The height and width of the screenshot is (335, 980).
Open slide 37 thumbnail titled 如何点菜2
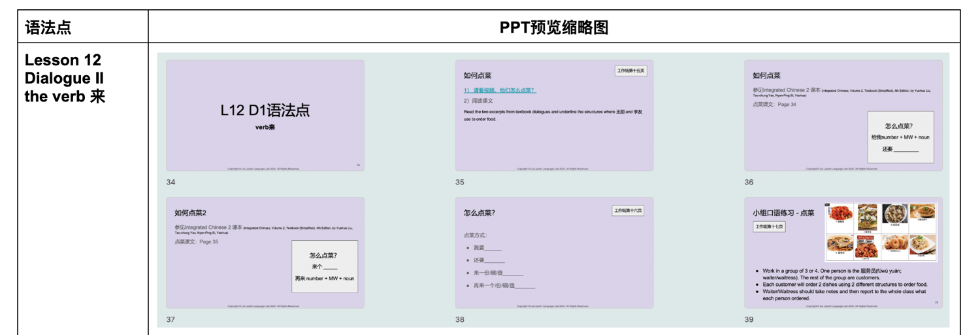click(x=265, y=253)
